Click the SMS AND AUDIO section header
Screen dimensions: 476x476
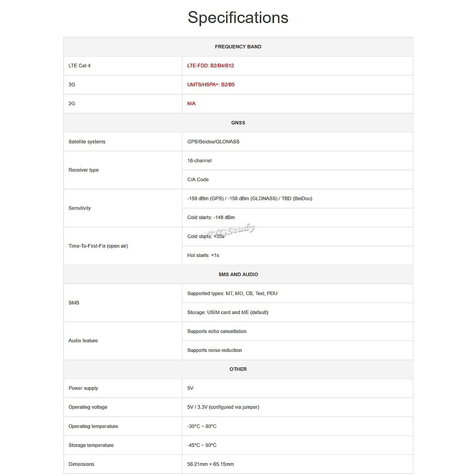tap(238, 274)
